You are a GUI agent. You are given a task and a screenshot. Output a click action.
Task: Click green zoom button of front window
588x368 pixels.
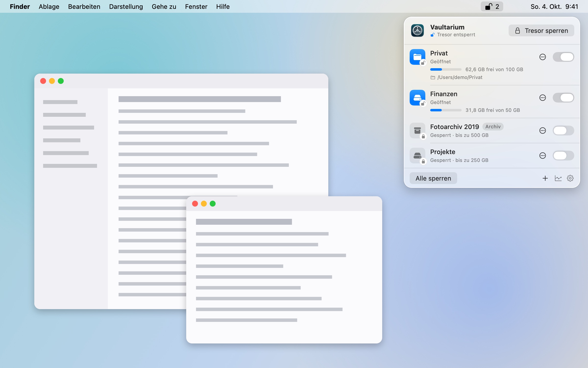click(213, 204)
